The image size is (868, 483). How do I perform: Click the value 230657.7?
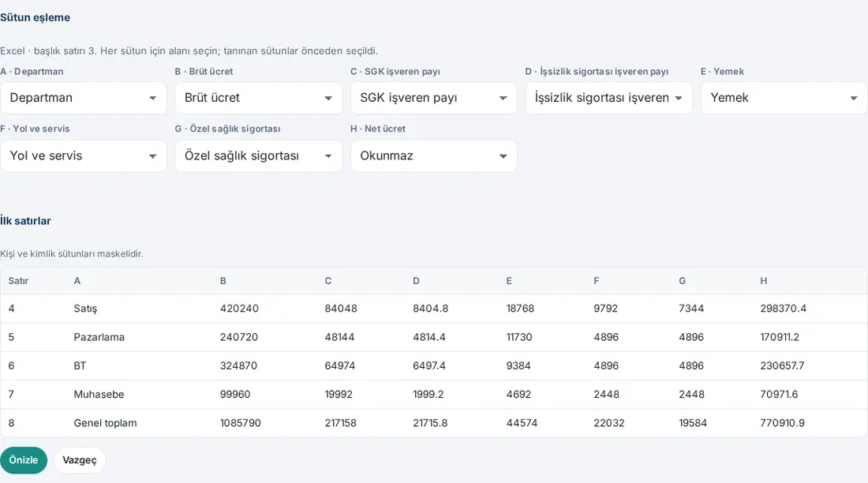point(782,366)
